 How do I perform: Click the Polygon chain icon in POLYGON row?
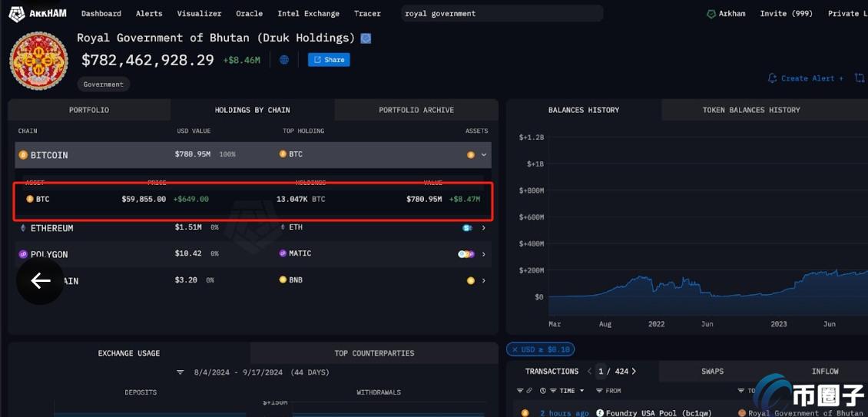coord(23,254)
